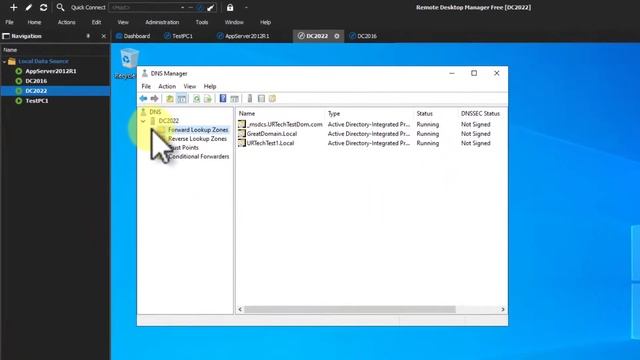This screenshot has height=360, width=640.
Task: Click the Refresh icon in DNS Manager toolbar
Action: (x=196, y=98)
